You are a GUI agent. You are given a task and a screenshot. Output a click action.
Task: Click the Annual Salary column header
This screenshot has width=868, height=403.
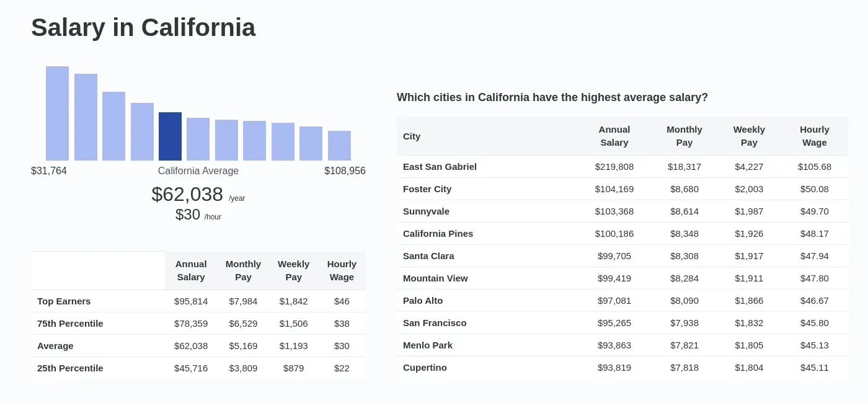(614, 136)
